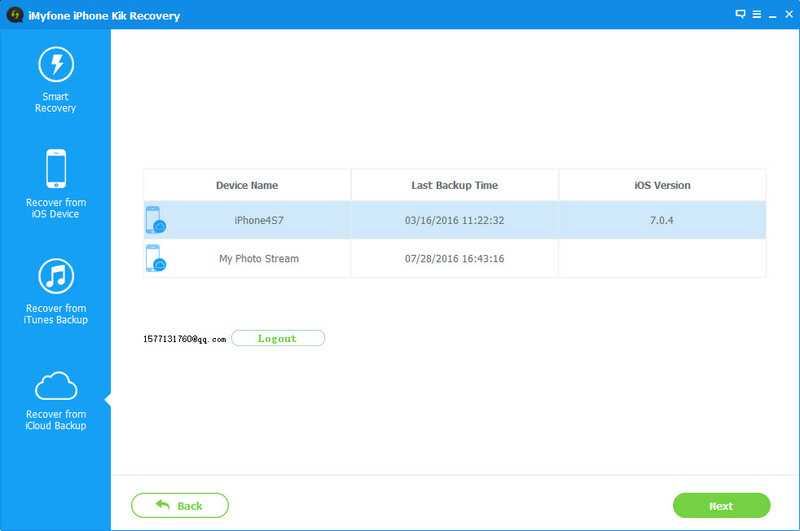Select the My Photo Stream backup
The image size is (800, 531).
[259, 259]
